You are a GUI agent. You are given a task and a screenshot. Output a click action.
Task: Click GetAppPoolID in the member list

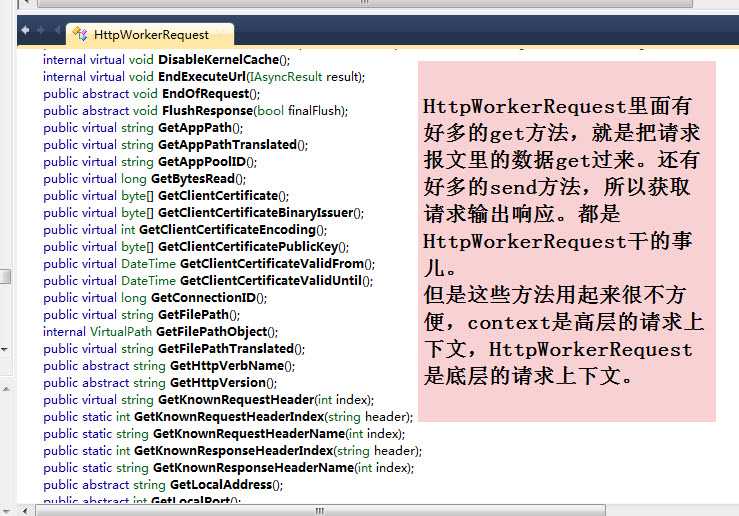pos(202,162)
